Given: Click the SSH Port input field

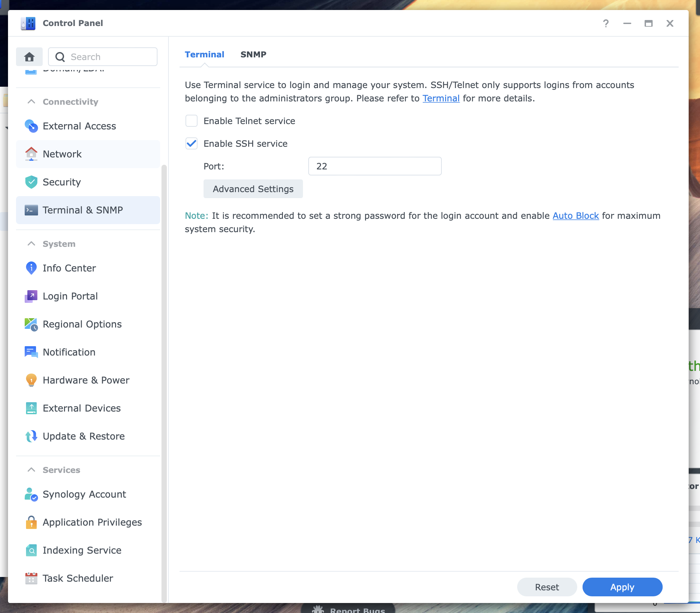Looking at the screenshot, I should tap(375, 166).
